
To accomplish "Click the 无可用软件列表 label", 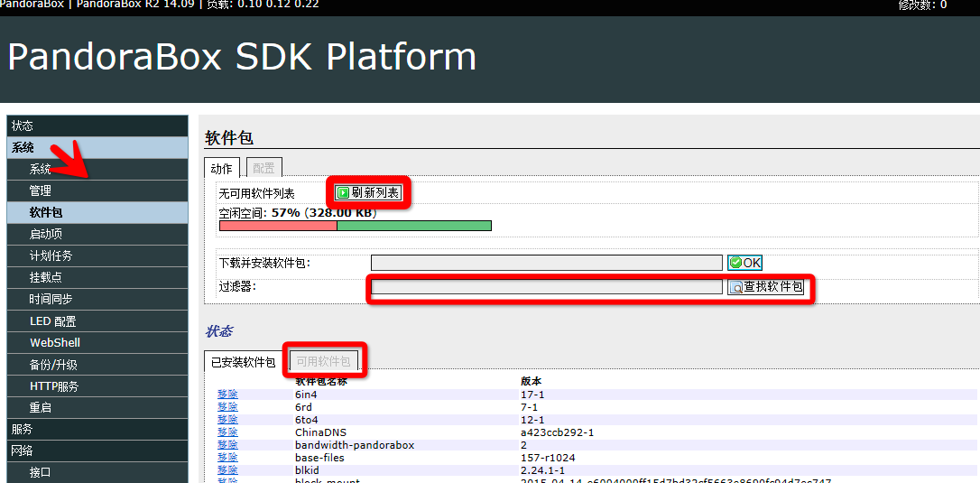I will pos(256,194).
